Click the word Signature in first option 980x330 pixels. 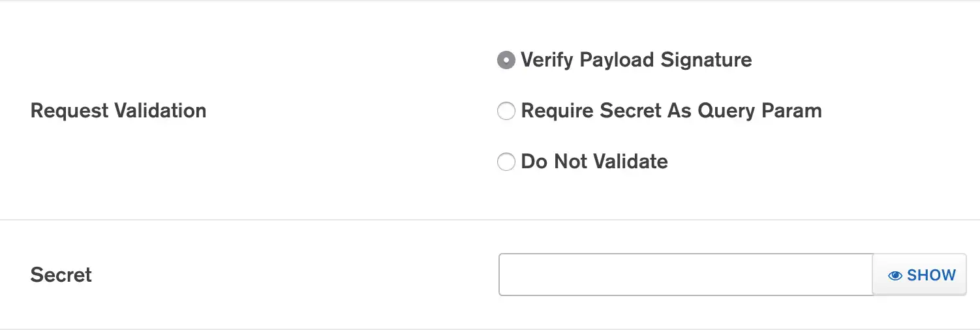coord(706,60)
